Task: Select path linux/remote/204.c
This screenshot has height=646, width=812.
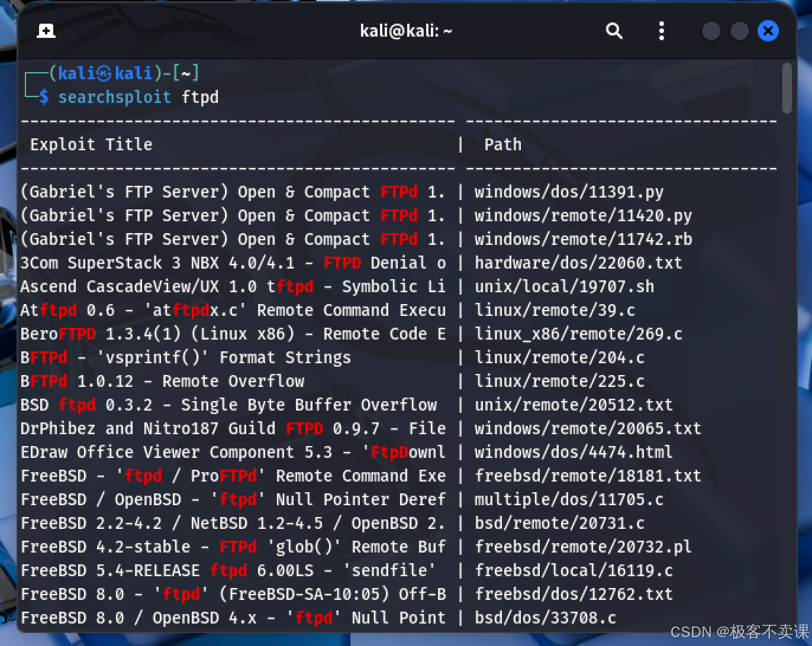Action: (559, 357)
